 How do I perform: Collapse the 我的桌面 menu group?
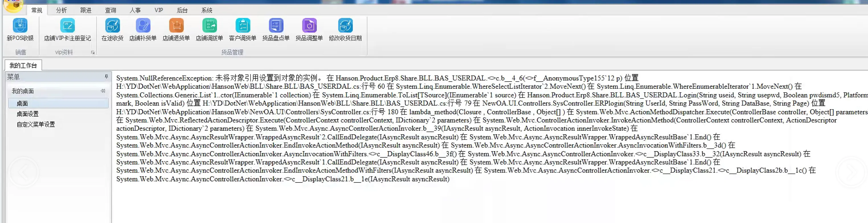click(x=103, y=91)
